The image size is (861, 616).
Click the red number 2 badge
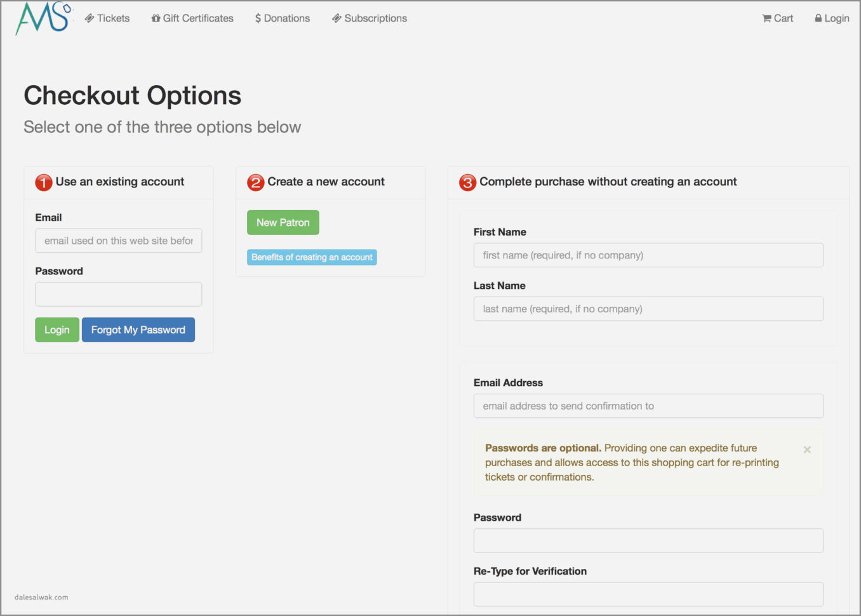point(255,182)
